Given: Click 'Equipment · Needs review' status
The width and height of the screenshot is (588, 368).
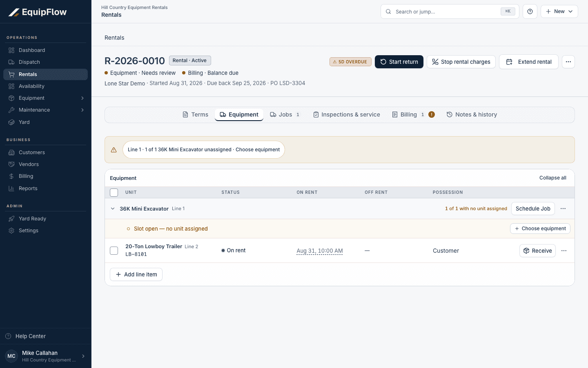Looking at the screenshot, I should coord(140,73).
